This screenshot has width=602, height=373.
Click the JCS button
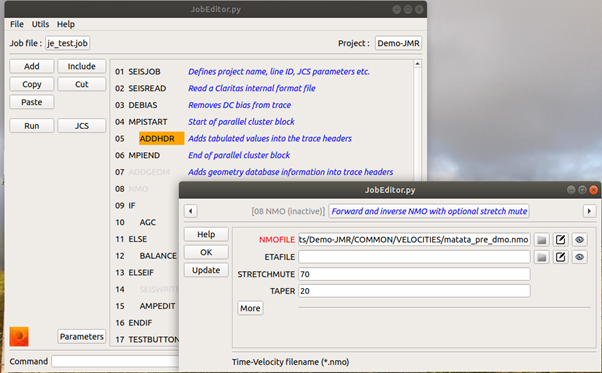click(x=81, y=126)
